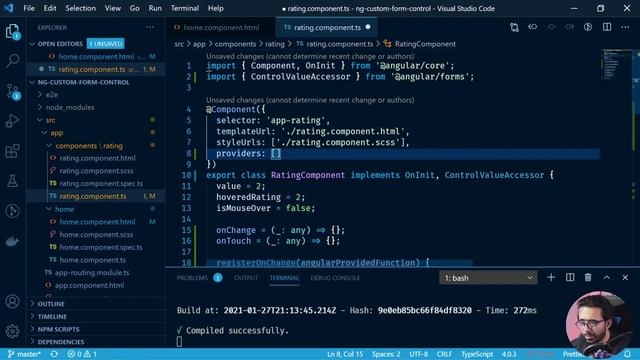Image resolution: width=640 pixels, height=360 pixels.
Task: Open the Testing flask view
Action: tap(12, 180)
